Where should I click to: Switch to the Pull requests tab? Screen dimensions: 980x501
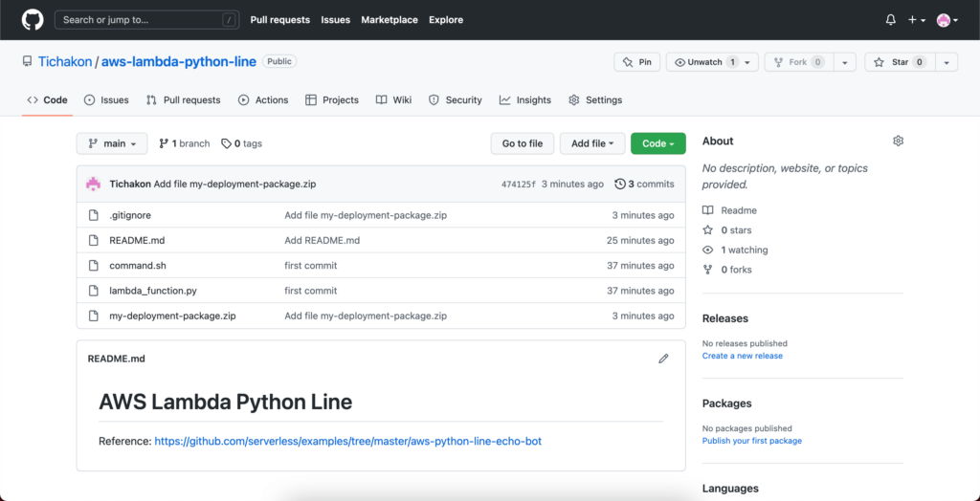(x=183, y=100)
